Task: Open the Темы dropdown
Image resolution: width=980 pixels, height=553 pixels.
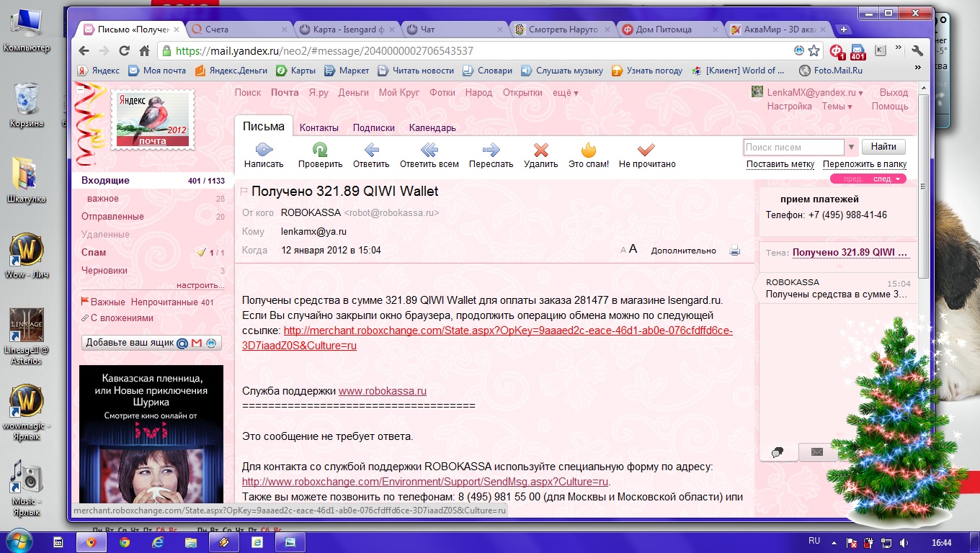Action: pyautogui.click(x=837, y=107)
